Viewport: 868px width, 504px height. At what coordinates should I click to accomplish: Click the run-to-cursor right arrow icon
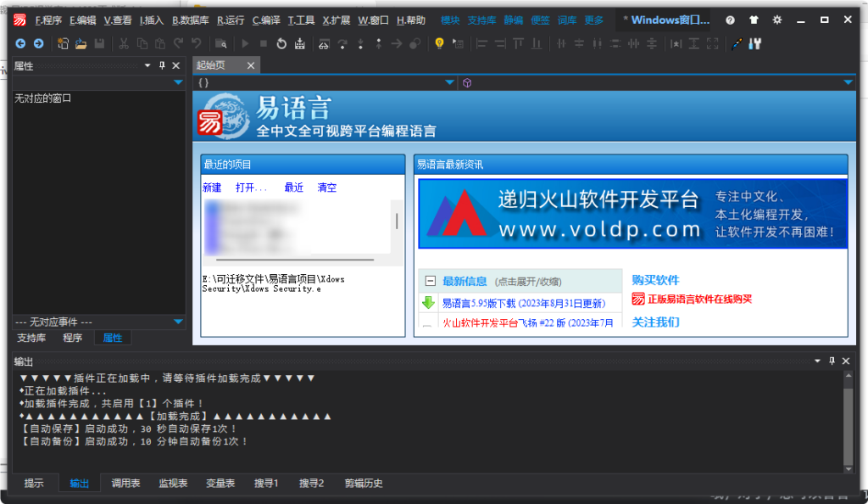[x=397, y=43]
